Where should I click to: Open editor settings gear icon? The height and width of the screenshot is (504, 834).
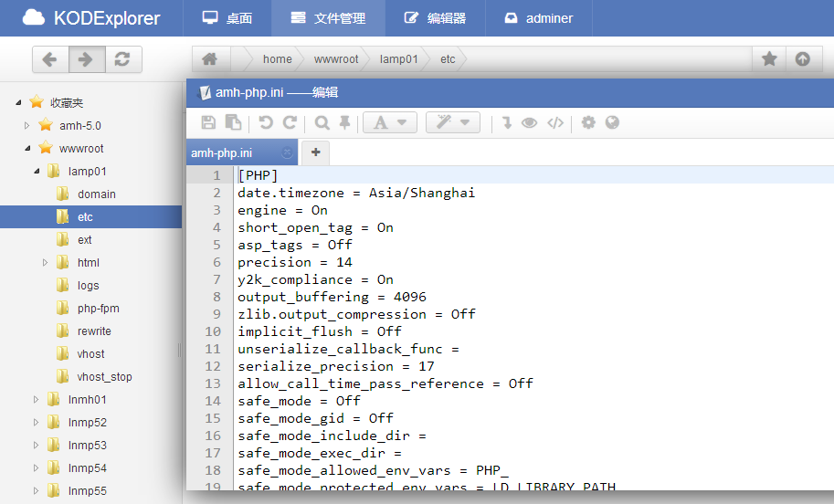tap(588, 122)
